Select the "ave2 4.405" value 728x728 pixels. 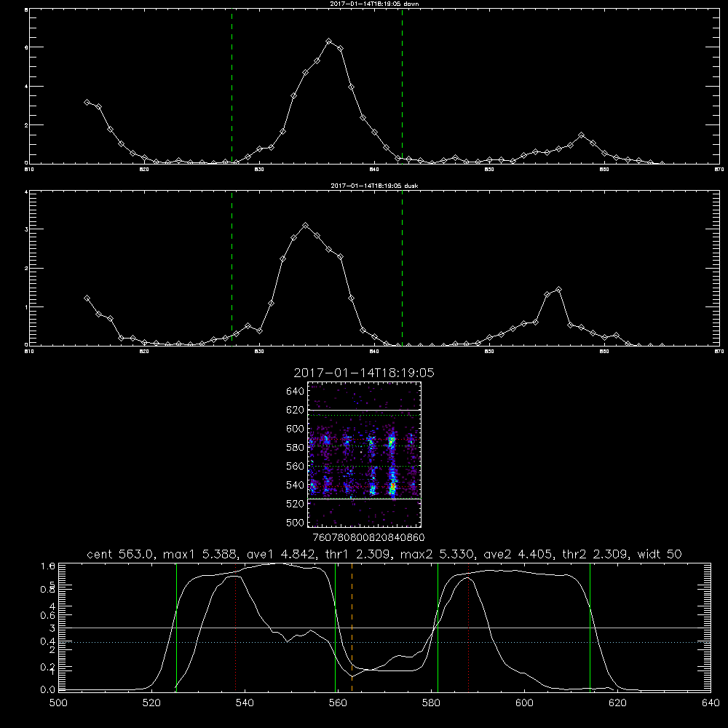[x=518, y=554]
